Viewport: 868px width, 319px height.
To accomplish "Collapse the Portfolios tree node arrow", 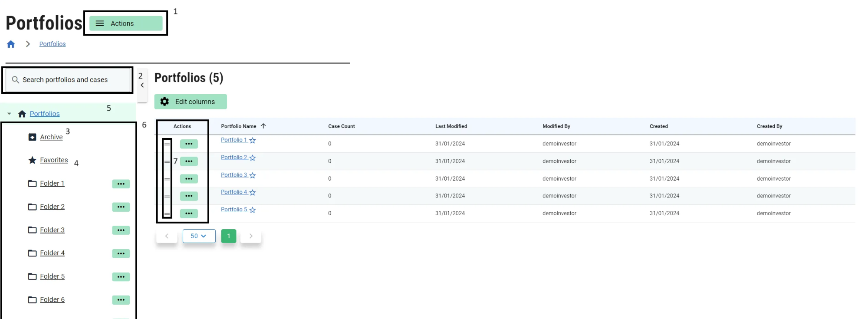I will (9, 114).
